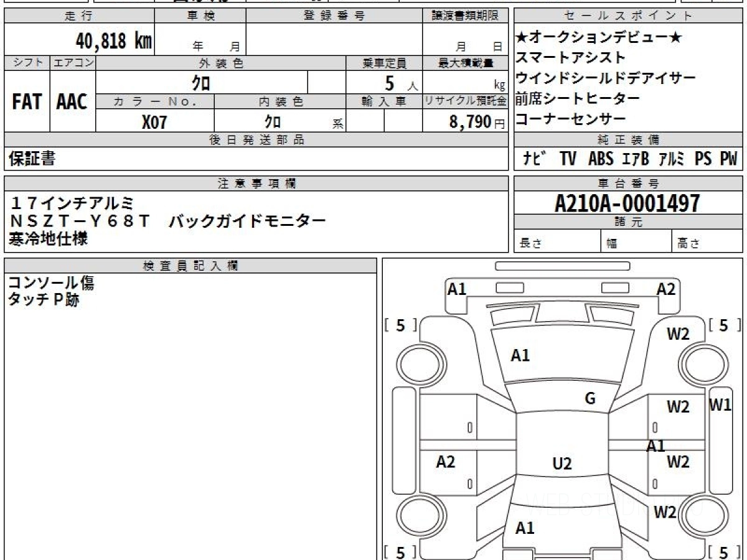Click the A2 mark on the left rear door
This screenshot has height=560, width=747.
pos(446,462)
